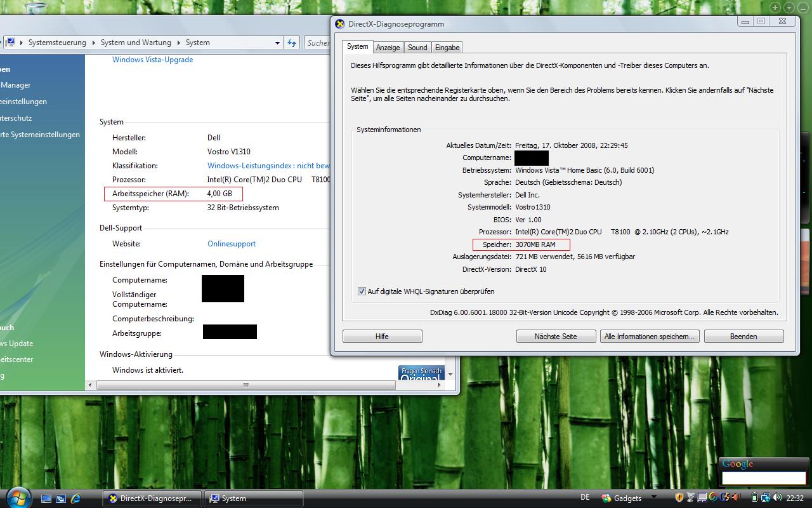Open the Windows-Leistungsindex link

(x=268, y=166)
